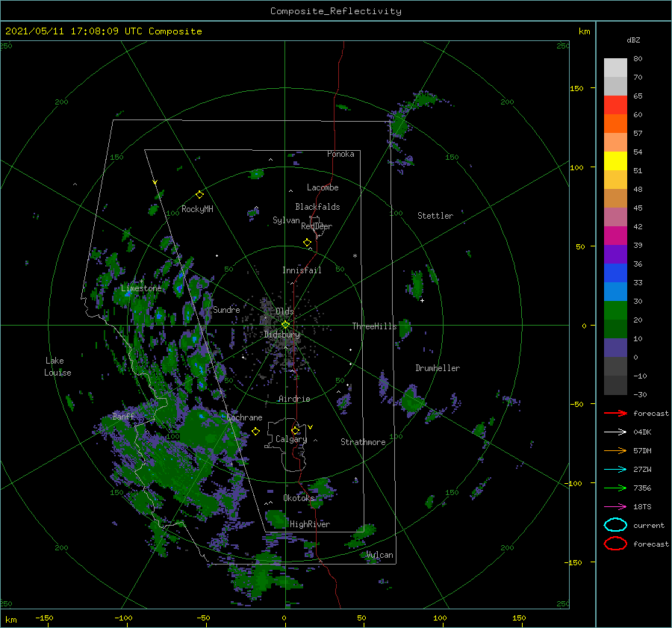672x628 pixels.
Task: Click the yellow diamond marker below RedDeer
Action: point(307,243)
